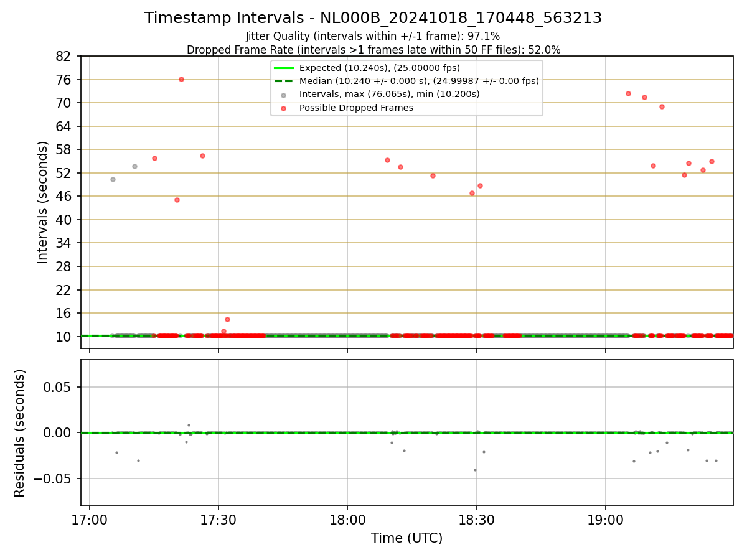Viewport: 747px width, 560px height.
Task: Click the 'Residuals (seconds)' y-axis label
Action: click(20, 433)
